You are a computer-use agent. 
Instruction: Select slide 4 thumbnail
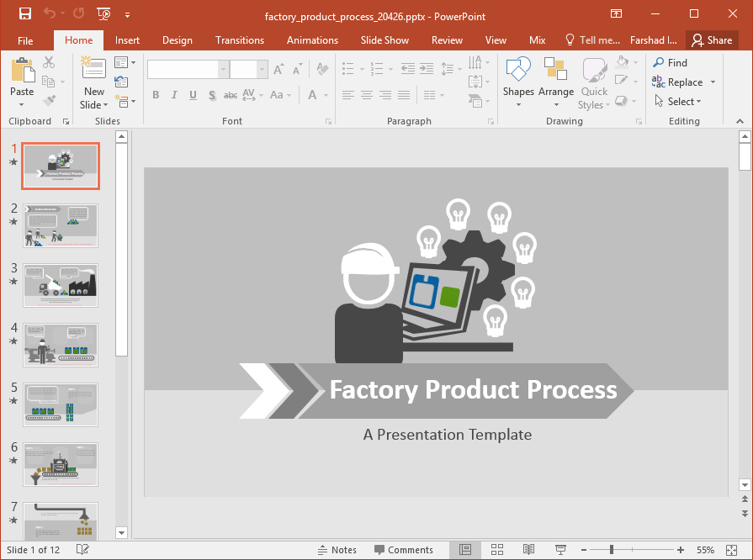[61, 345]
